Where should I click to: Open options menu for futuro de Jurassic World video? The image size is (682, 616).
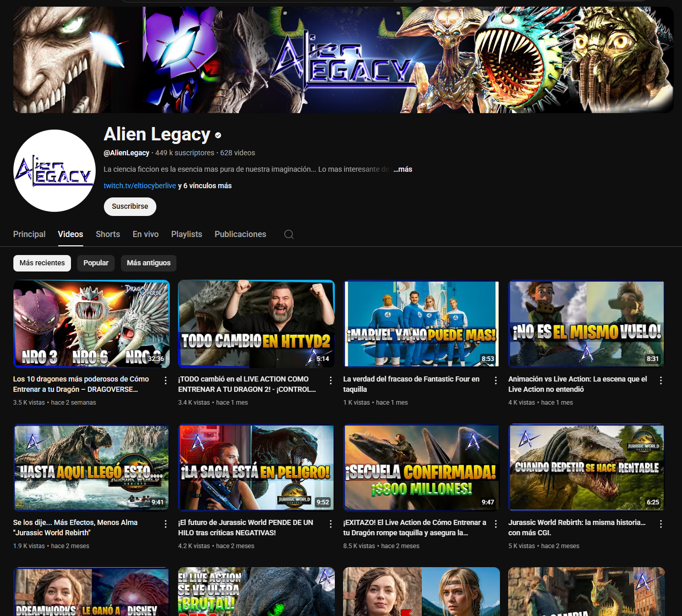click(331, 524)
